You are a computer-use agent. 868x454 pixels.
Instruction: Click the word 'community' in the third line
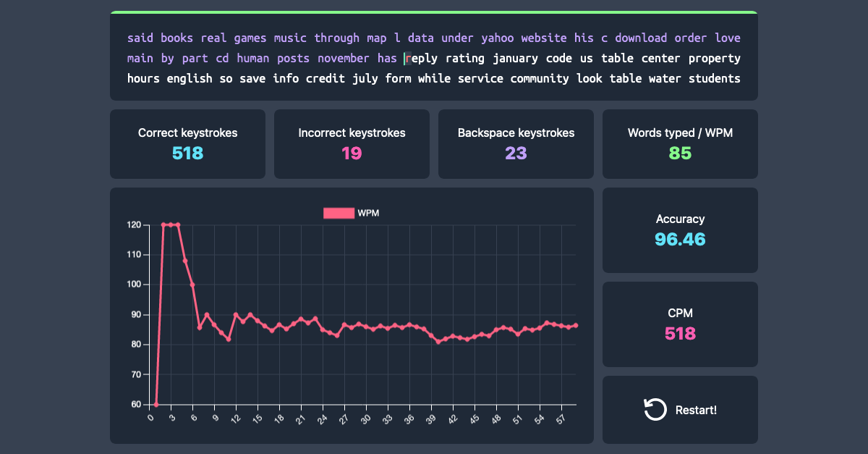pyautogui.click(x=540, y=79)
